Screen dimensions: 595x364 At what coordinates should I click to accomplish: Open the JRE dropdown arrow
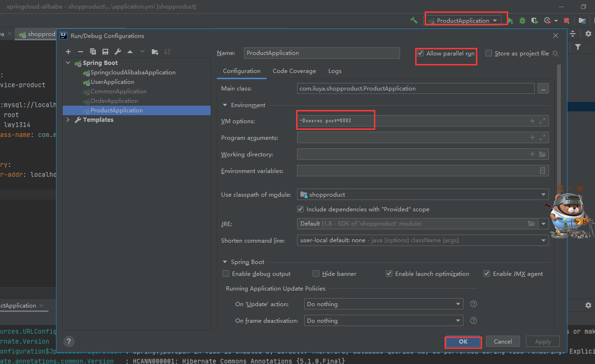tap(543, 224)
